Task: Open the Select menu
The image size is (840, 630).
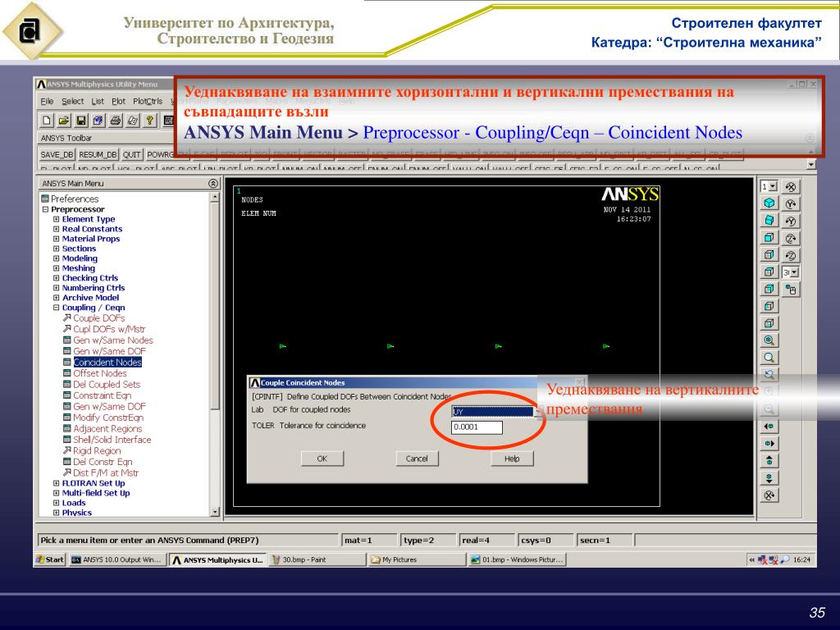Action: tap(72, 101)
